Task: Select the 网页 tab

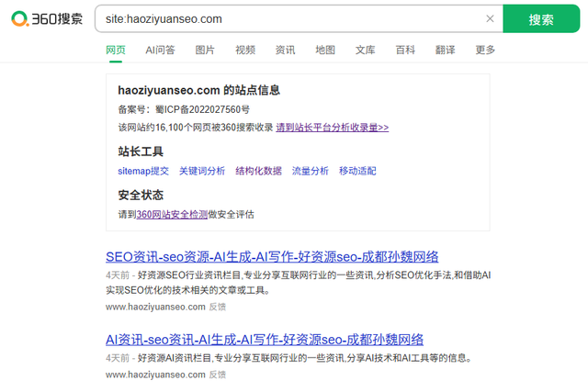Action: click(116, 50)
